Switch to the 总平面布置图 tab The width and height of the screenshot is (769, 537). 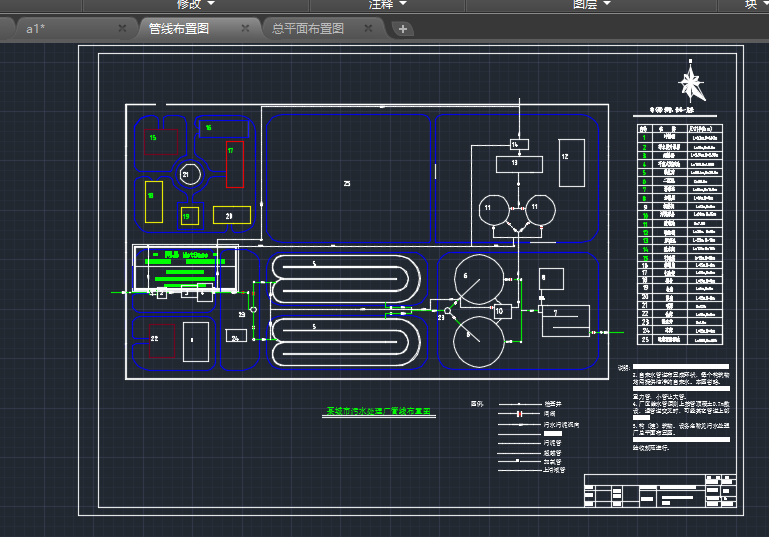308,29
